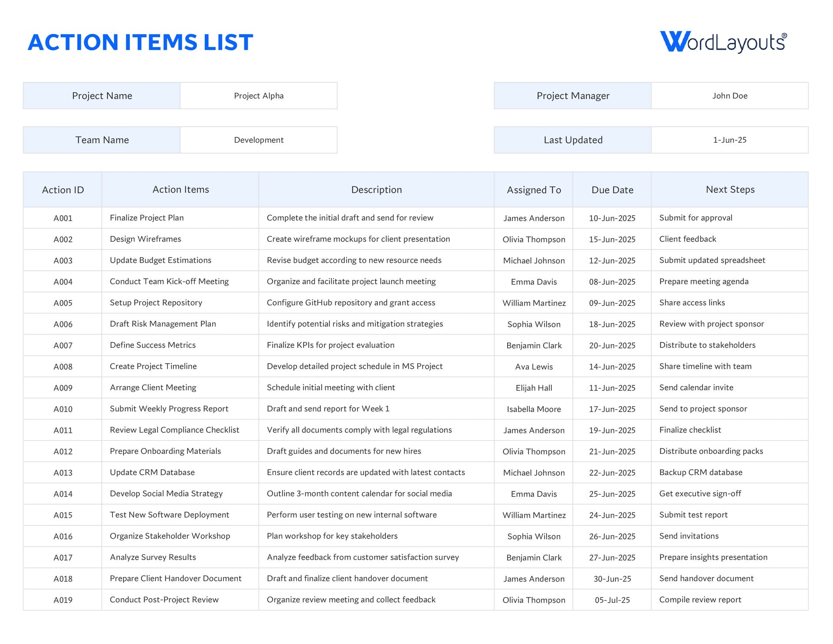Select Backup CRM database next step cell
This screenshot has height=644, width=833.
click(701, 473)
